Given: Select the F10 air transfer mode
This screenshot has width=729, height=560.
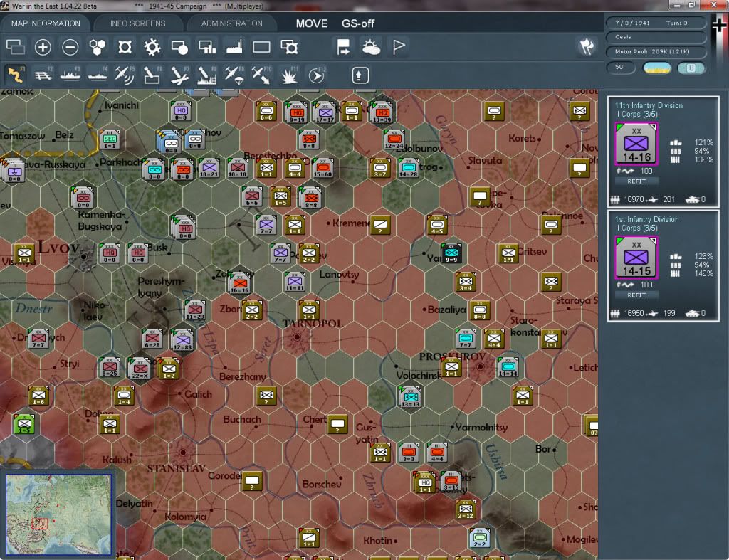Looking at the screenshot, I should 261,75.
